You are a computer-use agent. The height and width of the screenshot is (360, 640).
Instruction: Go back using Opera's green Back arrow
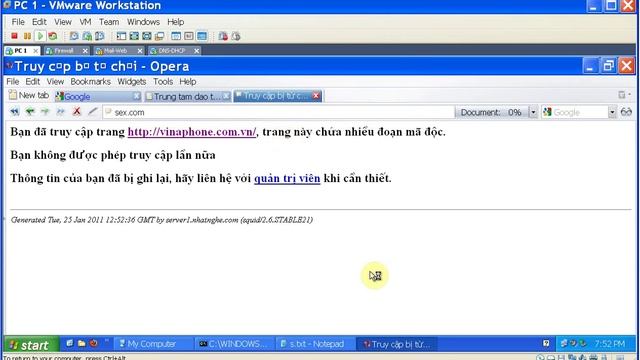click(x=30, y=111)
